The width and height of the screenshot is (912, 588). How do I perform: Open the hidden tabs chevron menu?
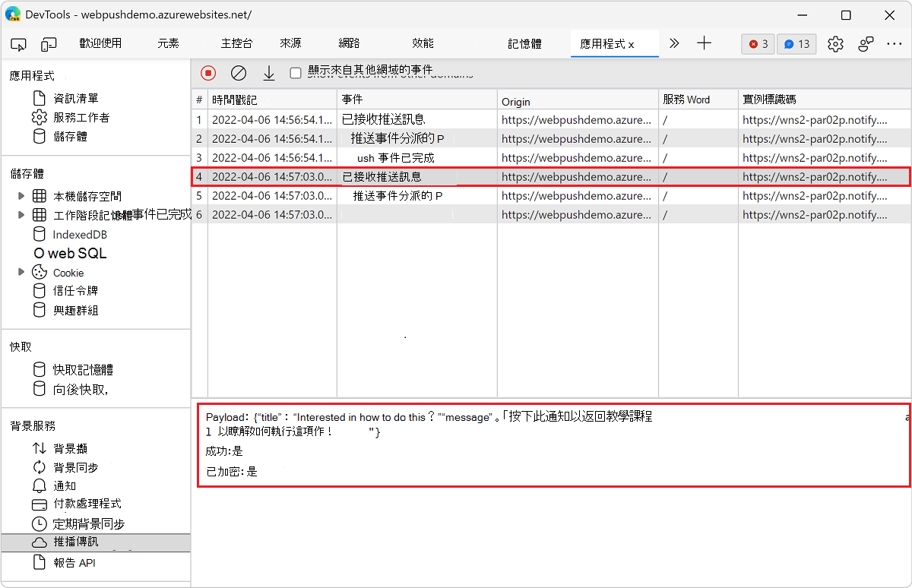pos(673,44)
